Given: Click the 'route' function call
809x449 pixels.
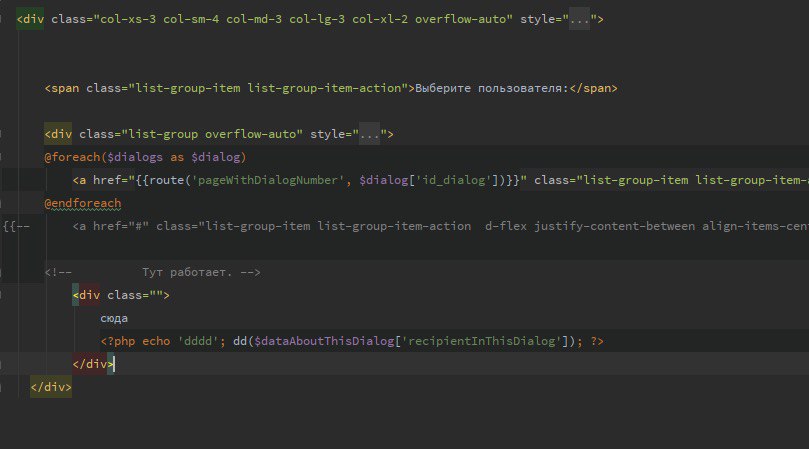Looking at the screenshot, I should point(167,180).
